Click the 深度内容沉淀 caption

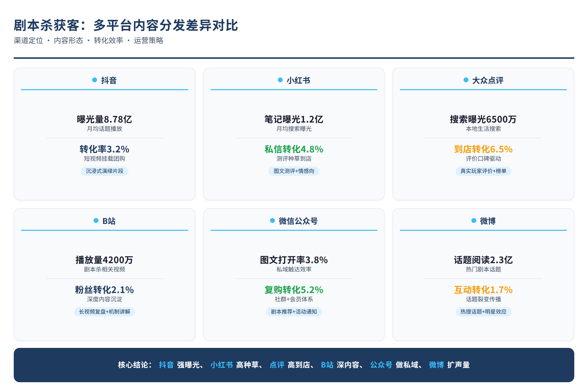pos(105,299)
